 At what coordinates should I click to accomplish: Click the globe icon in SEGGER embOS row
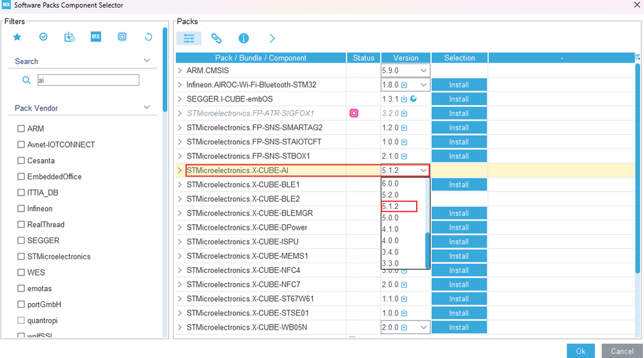tap(414, 99)
